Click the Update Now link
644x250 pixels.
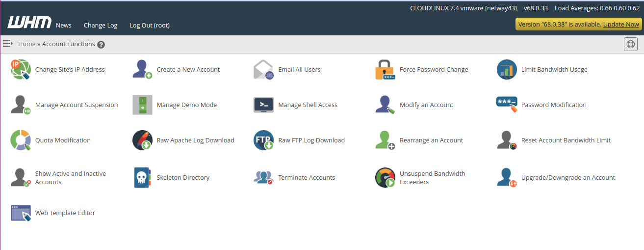pos(621,24)
